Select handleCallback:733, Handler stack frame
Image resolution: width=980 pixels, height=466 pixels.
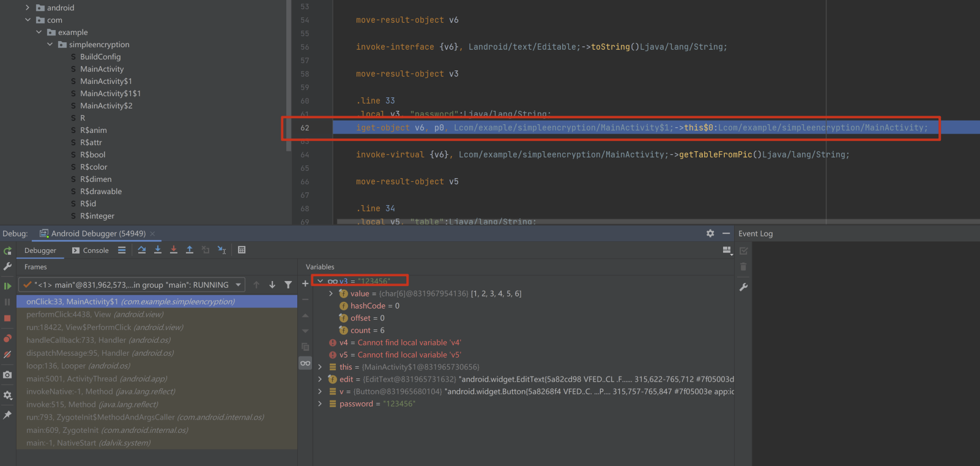[157, 340]
